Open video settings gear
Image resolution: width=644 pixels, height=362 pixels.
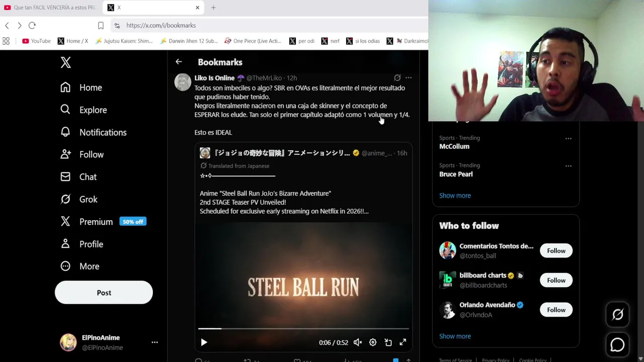point(373,342)
